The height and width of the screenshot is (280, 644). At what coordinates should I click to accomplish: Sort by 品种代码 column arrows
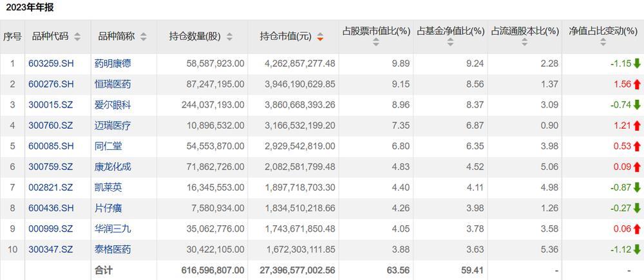pyautogui.click(x=77, y=37)
